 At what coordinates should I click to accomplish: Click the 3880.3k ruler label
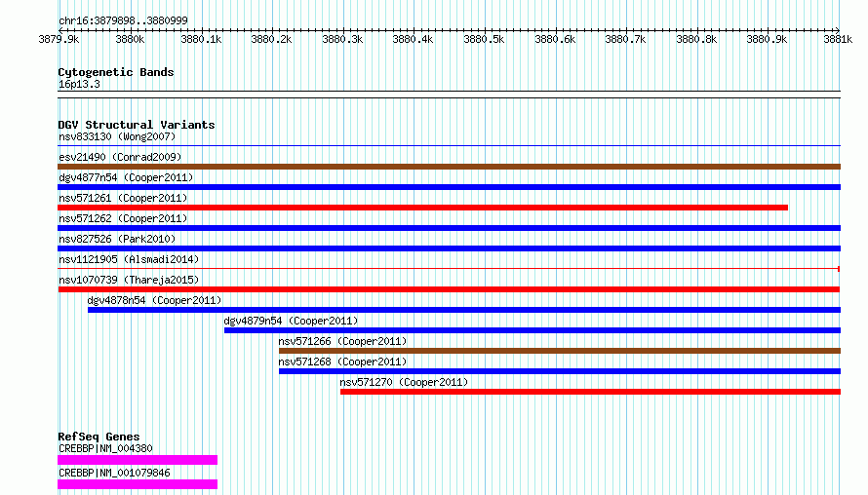[x=342, y=39]
